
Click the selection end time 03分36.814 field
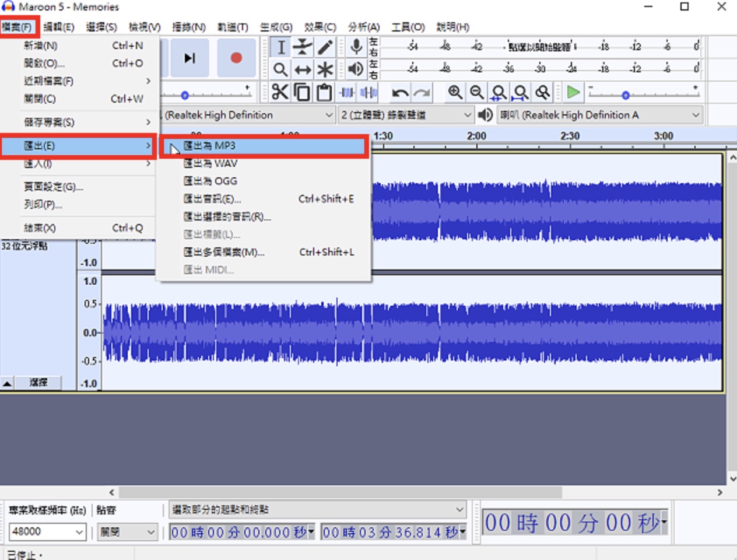[x=394, y=532]
